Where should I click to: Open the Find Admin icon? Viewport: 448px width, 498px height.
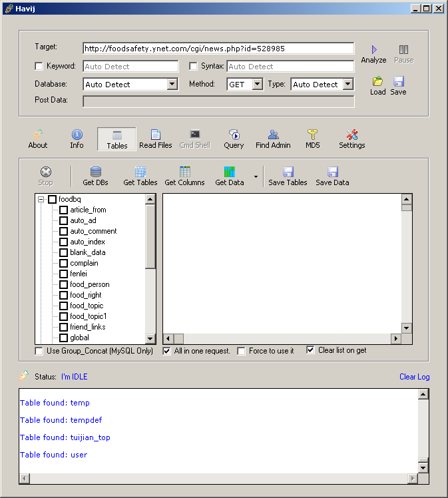[x=273, y=134]
